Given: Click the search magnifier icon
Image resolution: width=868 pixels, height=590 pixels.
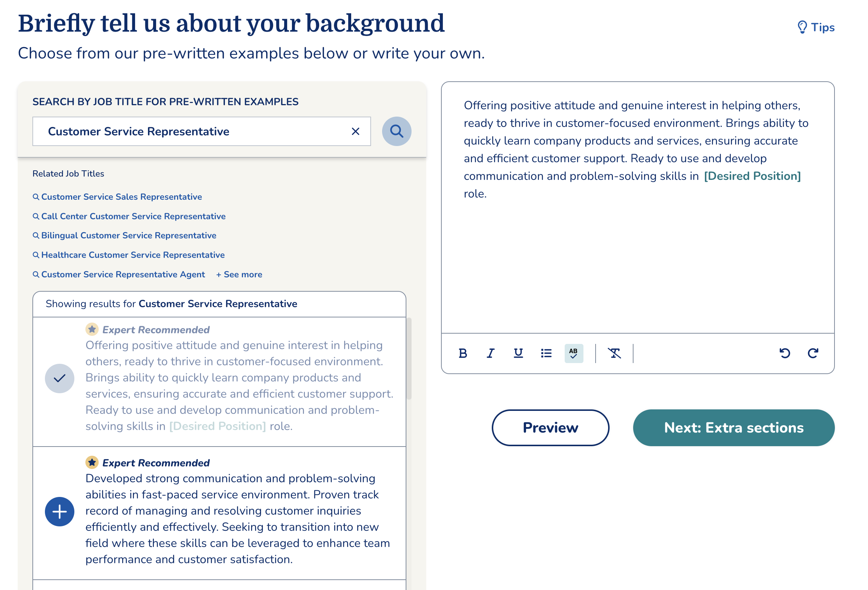Looking at the screenshot, I should click(x=395, y=131).
